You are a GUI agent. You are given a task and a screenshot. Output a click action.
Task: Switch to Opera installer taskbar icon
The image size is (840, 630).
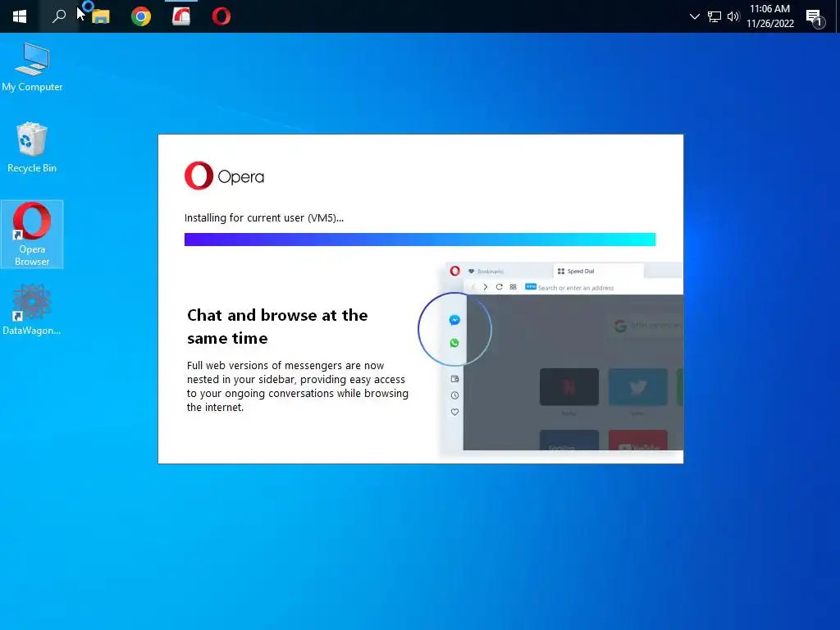[181, 16]
